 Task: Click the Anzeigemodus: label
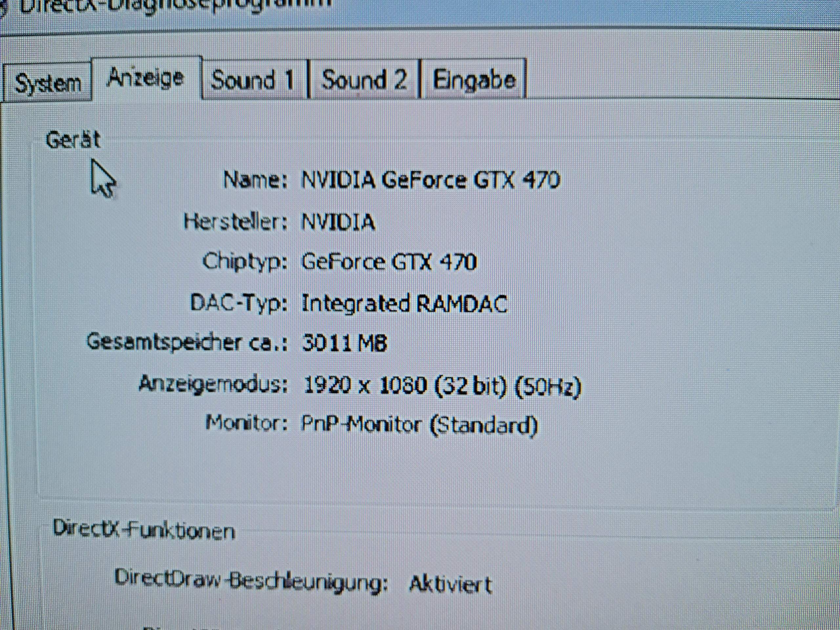(213, 384)
